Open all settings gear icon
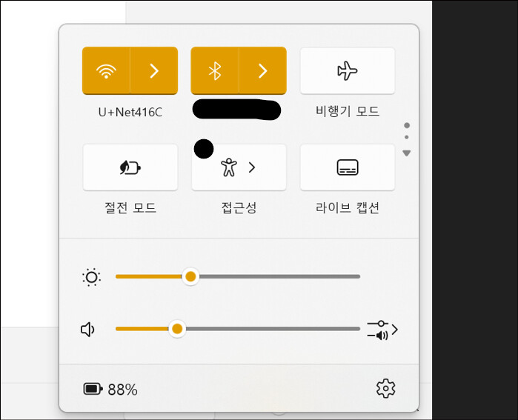 pos(385,388)
